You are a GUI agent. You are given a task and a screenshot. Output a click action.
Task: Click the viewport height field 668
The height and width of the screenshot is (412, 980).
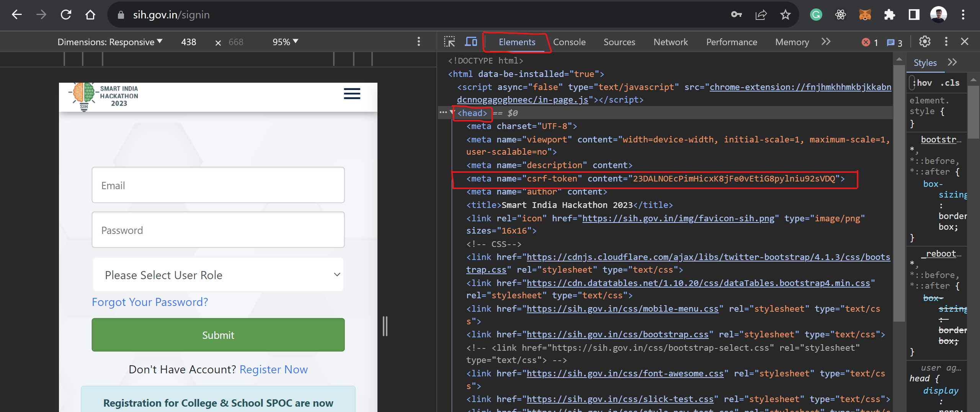236,42
